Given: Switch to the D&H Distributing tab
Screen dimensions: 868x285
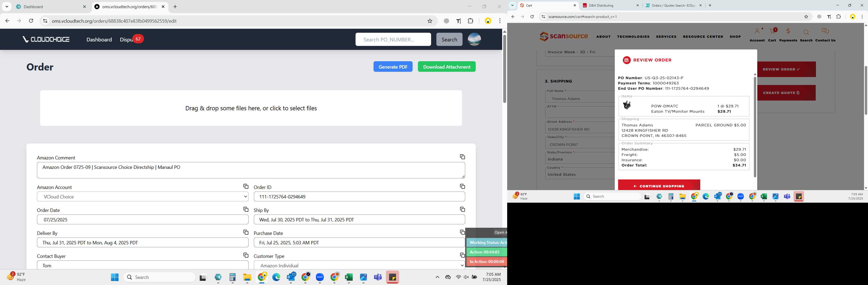Looking at the screenshot, I should (610, 5).
